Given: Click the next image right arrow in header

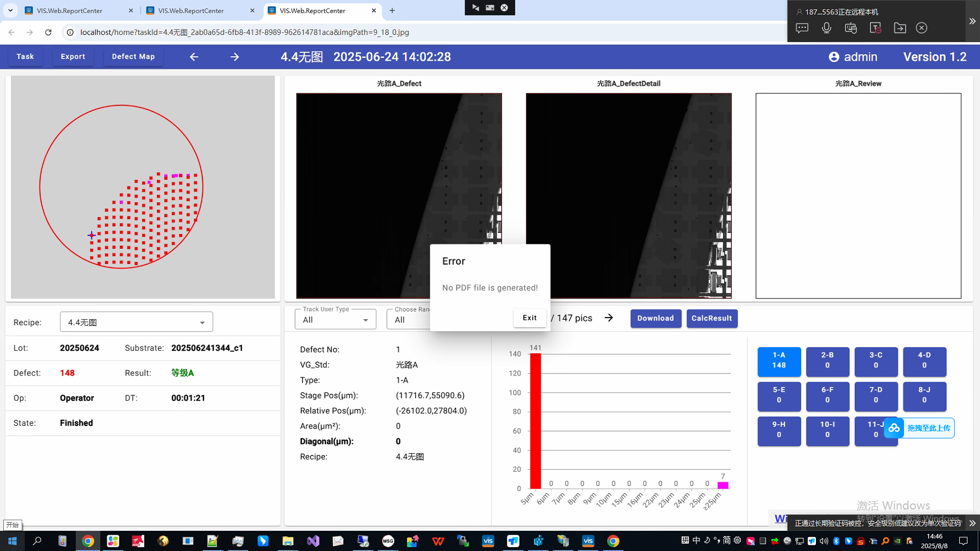Looking at the screenshot, I should click(x=235, y=57).
